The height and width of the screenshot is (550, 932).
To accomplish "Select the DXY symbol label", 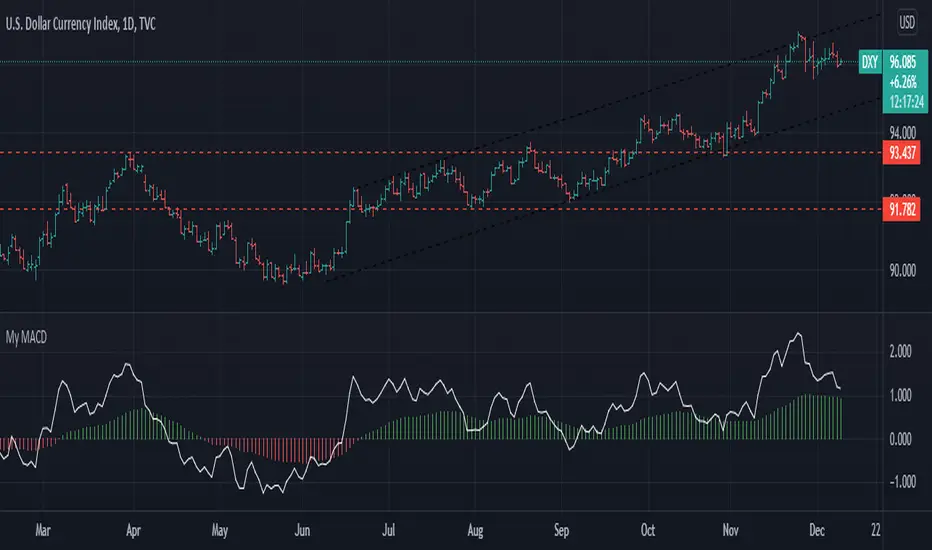I will (870, 62).
